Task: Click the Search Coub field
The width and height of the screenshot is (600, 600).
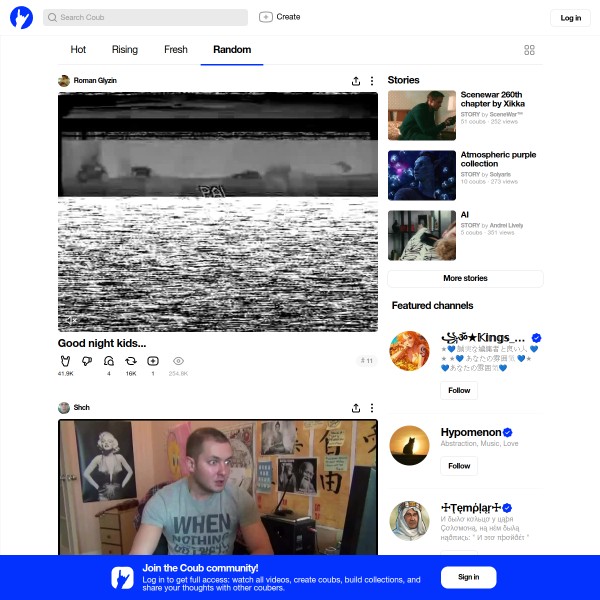Action: (x=145, y=18)
